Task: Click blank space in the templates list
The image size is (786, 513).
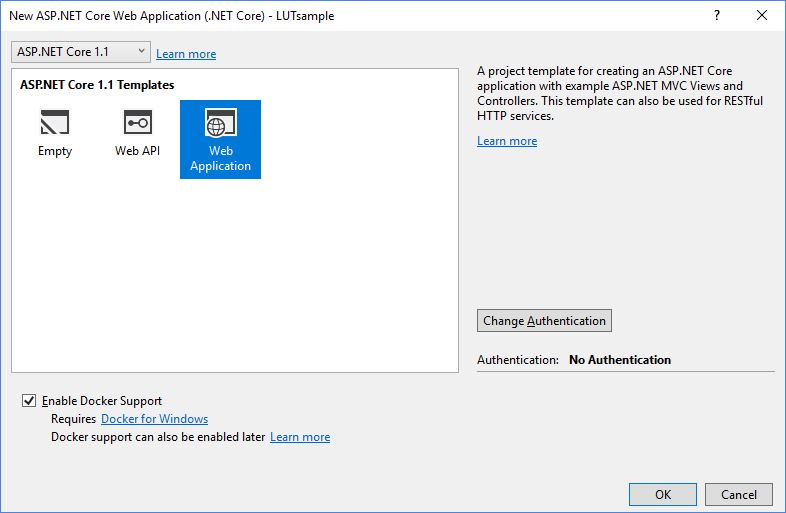Action: point(230,280)
